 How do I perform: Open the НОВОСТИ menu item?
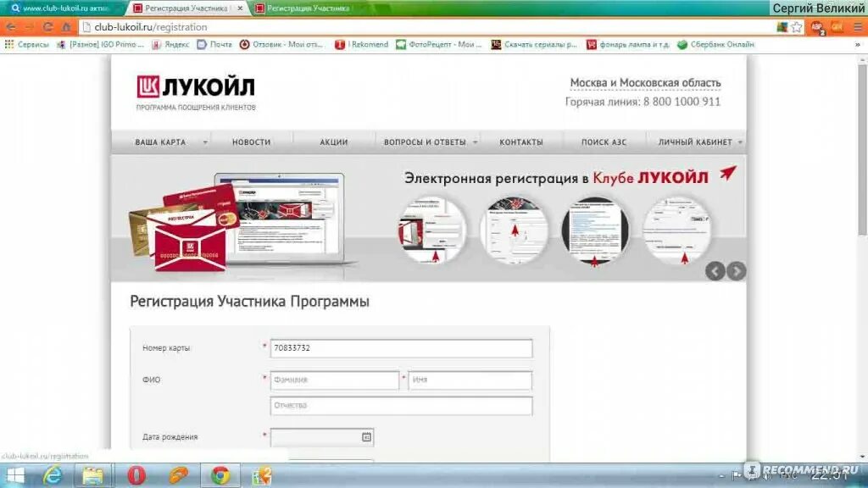(x=251, y=142)
